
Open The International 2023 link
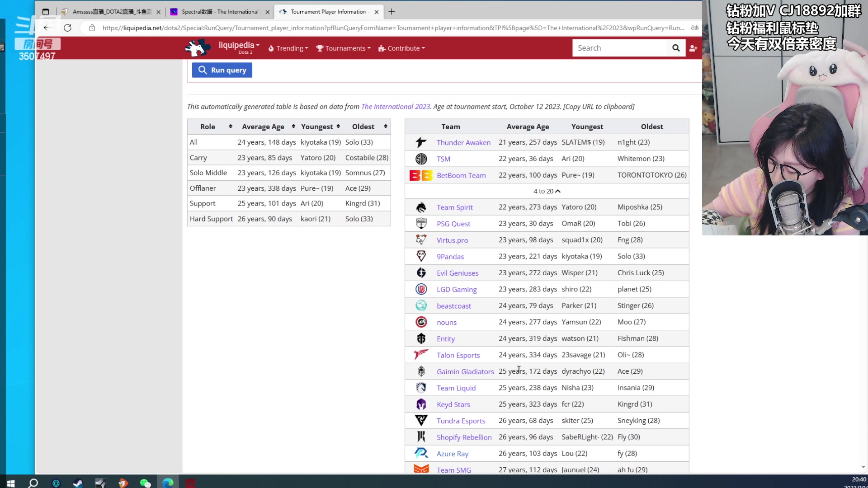(x=396, y=107)
